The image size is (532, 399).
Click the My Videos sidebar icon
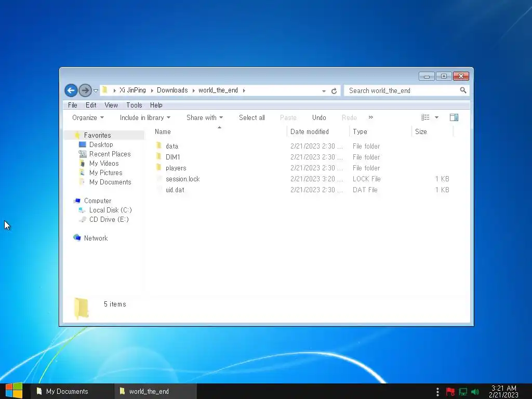[x=82, y=163]
